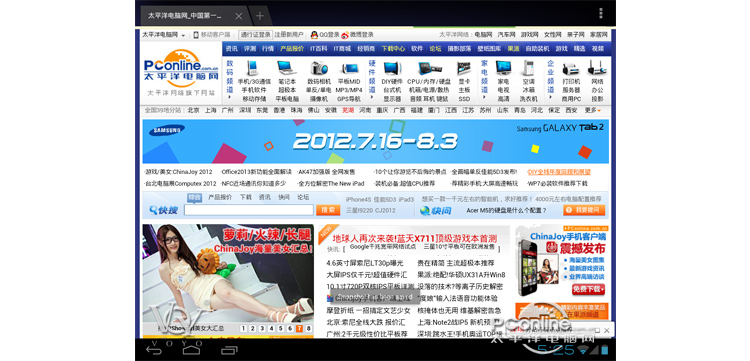The width and height of the screenshot is (750, 361).
Task: Go to slide 1 in the slideshow
Action: tap(243, 328)
